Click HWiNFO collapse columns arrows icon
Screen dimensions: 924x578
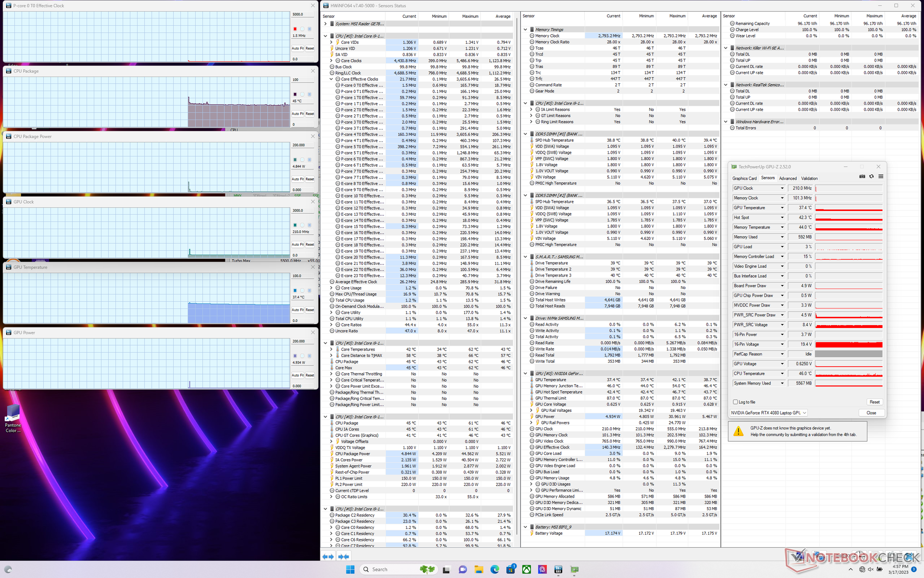[344, 556]
